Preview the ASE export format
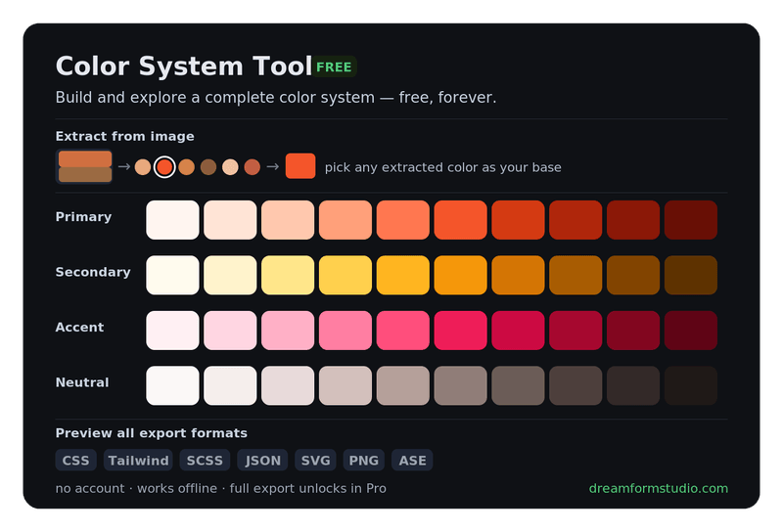Viewport: 783px width, 532px height. click(412, 461)
